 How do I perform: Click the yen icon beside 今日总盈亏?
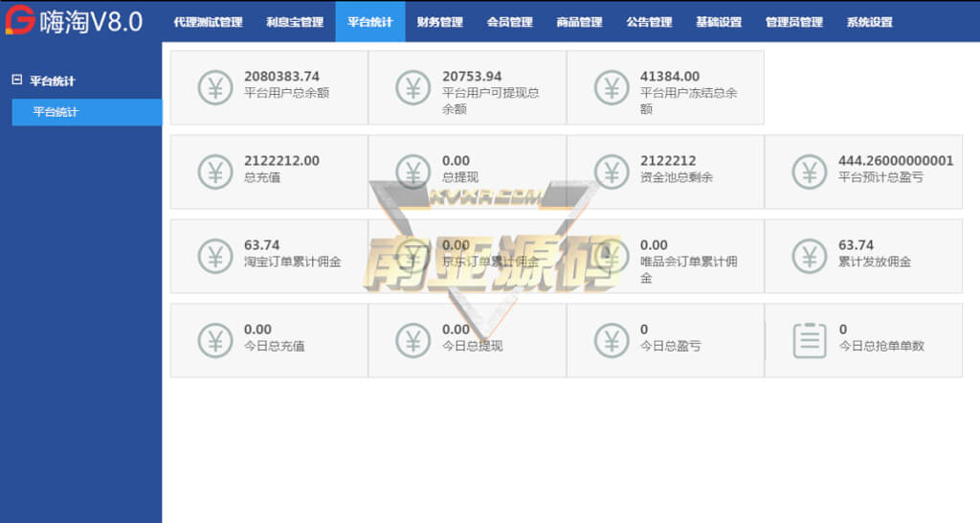(x=612, y=341)
